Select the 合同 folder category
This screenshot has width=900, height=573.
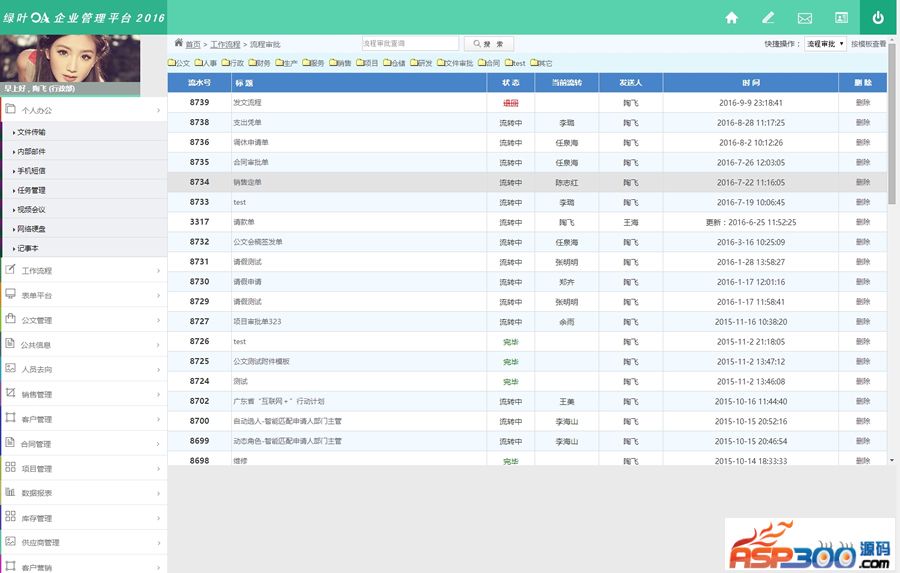point(488,63)
